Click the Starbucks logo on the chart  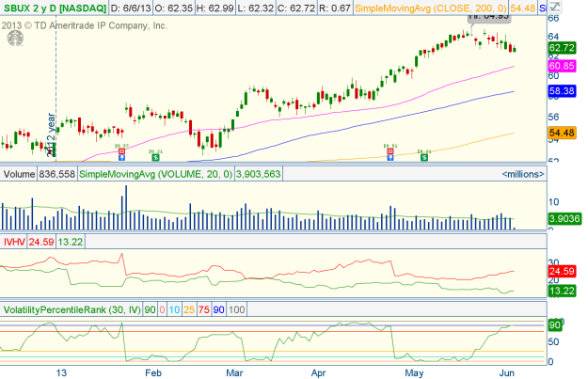pyautogui.click(x=15, y=38)
